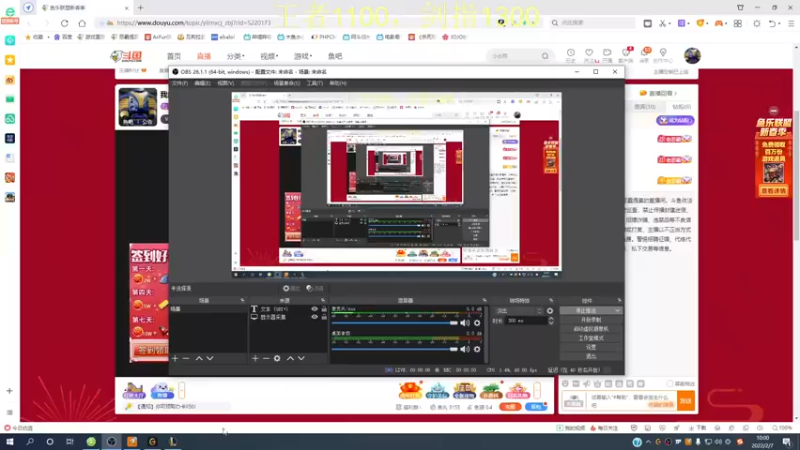The height and width of the screenshot is (450, 800).
Task: Remove scene with minus icon in OBS scenes panel
Action: [x=186, y=359]
